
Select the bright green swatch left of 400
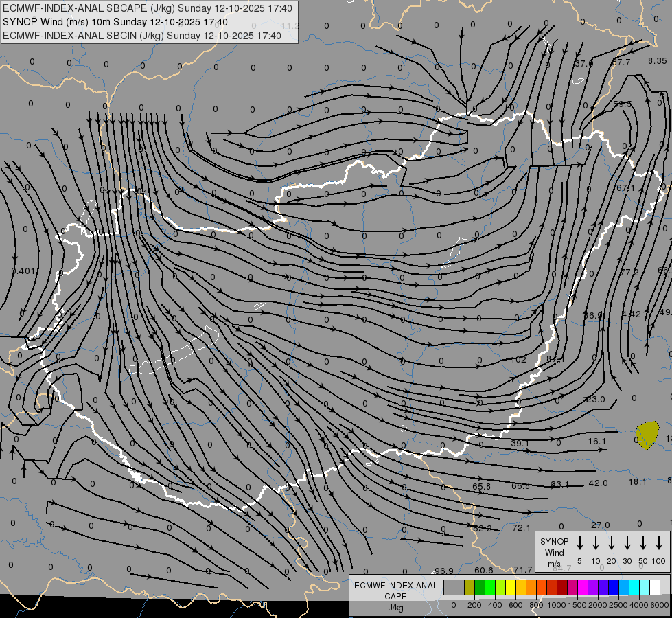click(490, 588)
